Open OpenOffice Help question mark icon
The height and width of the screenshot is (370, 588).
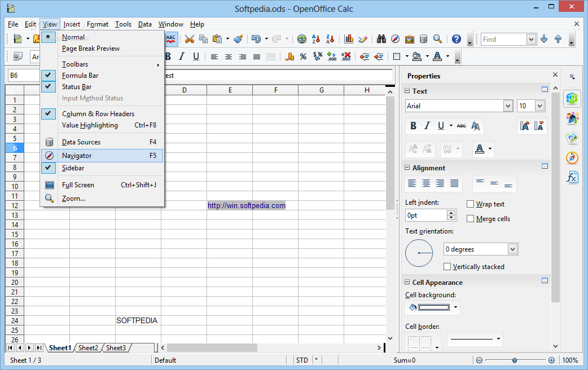(456, 38)
